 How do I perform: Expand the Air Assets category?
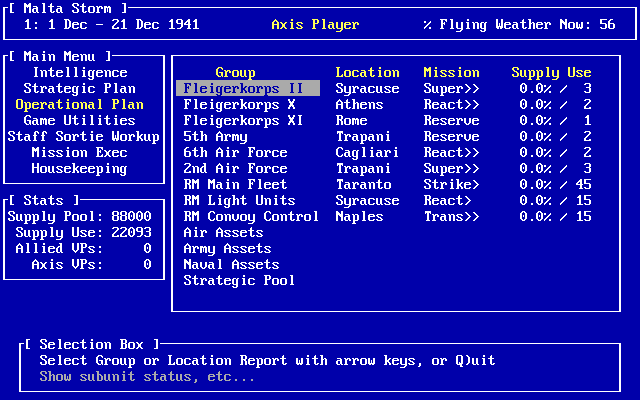pyautogui.click(x=223, y=232)
